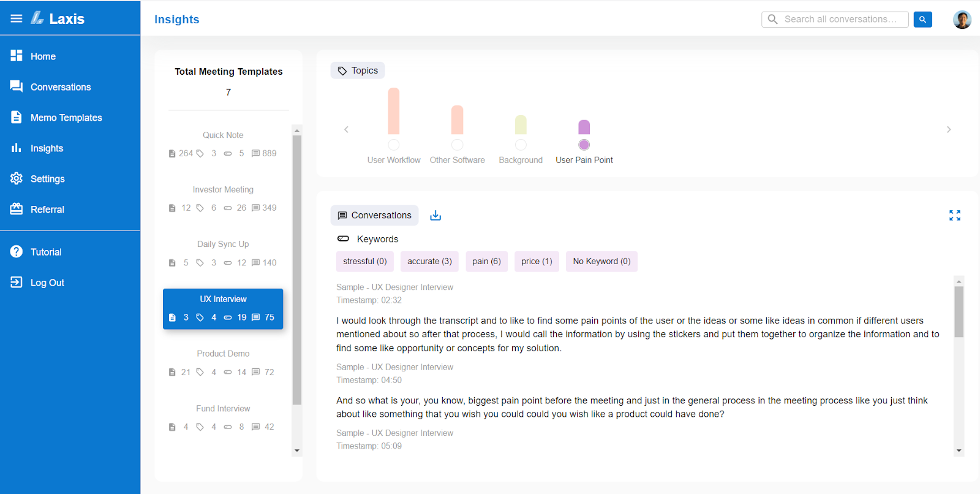Select the No Keyword (0) chip

[x=601, y=261]
